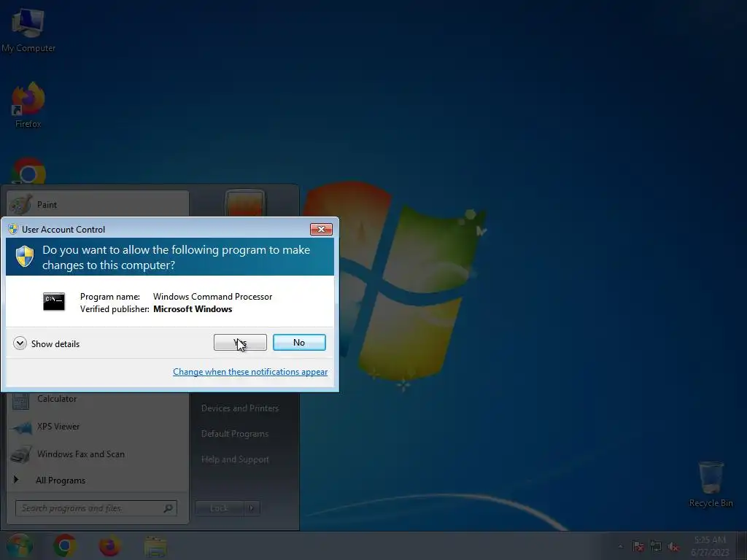Click the Lock button in Start menu
The height and width of the screenshot is (560, 747).
(219, 508)
